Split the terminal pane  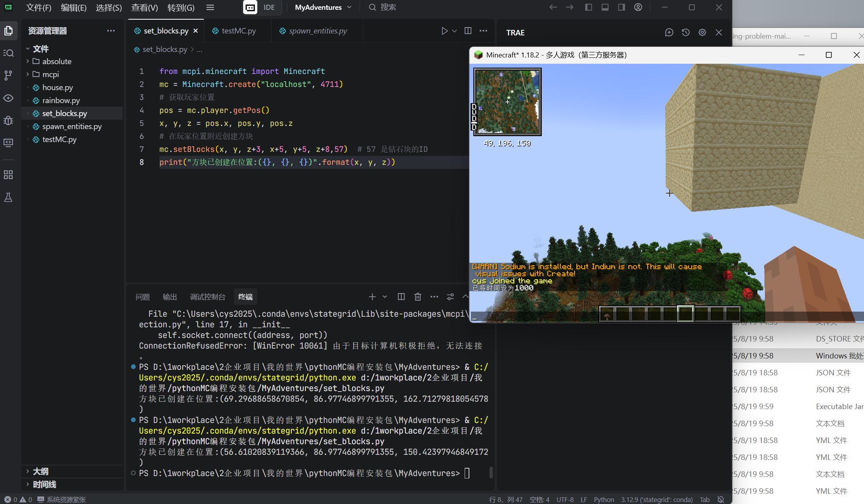tap(401, 297)
